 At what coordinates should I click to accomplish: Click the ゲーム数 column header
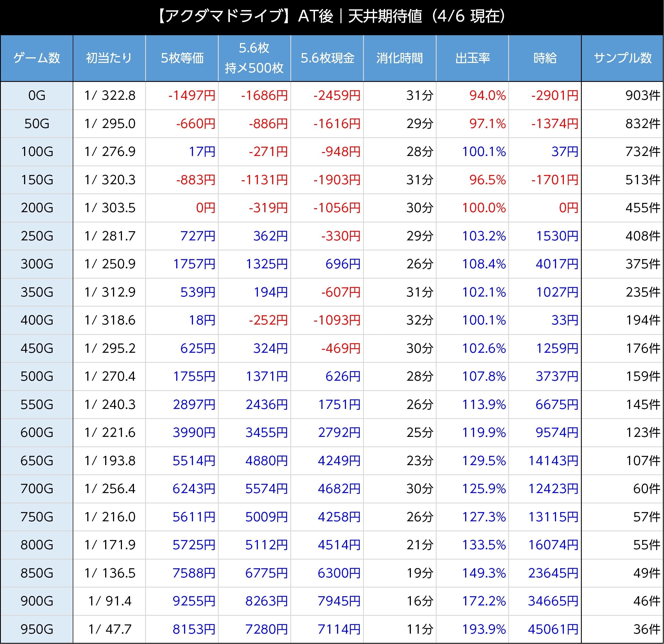[37, 58]
